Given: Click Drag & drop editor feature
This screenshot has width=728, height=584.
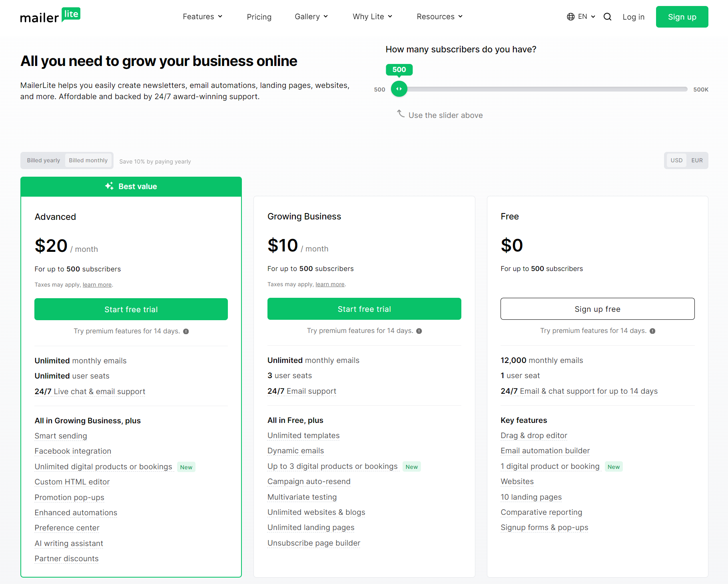Looking at the screenshot, I should click(x=534, y=436).
